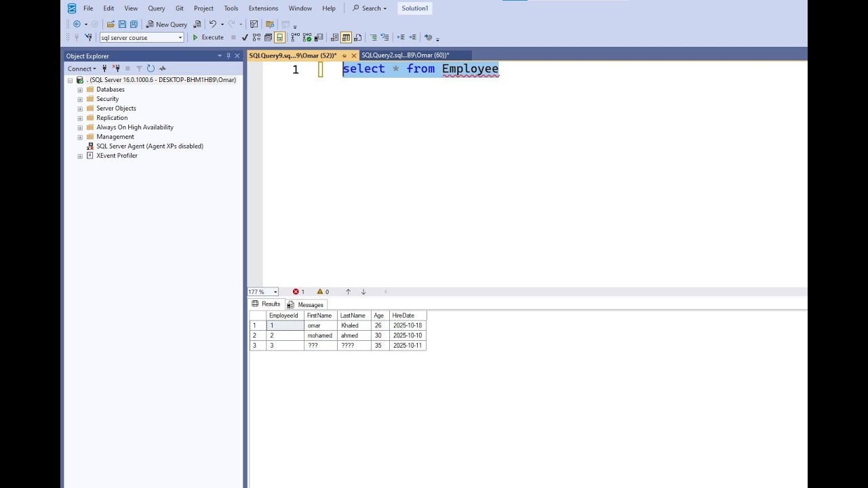
Task: Click the go to previous issue arrow
Action: [348, 292]
